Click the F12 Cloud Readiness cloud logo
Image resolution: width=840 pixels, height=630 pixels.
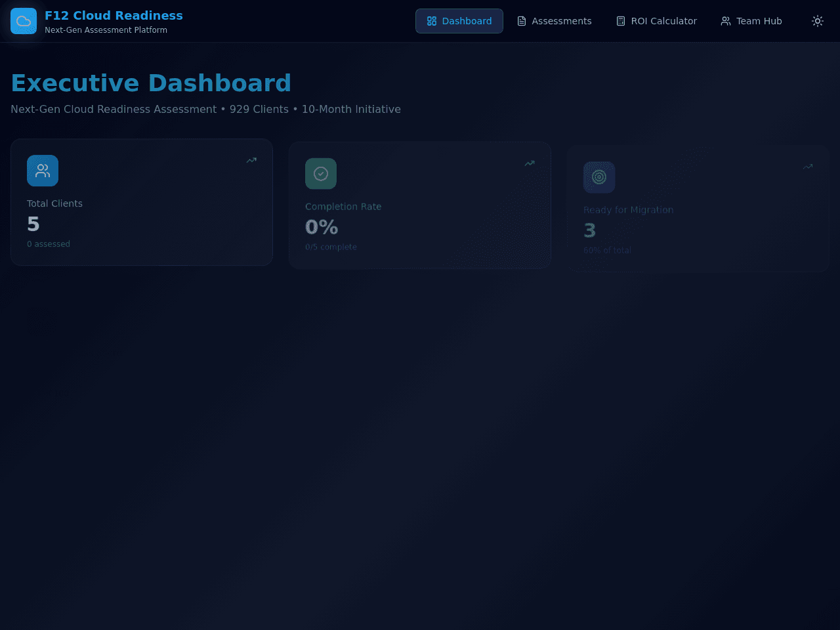pyautogui.click(x=24, y=21)
